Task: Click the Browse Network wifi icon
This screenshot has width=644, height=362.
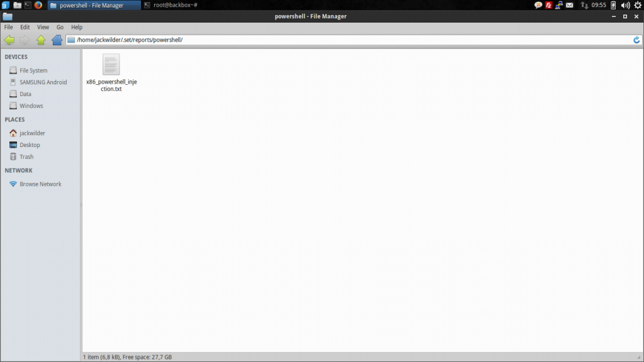Action: tap(13, 184)
